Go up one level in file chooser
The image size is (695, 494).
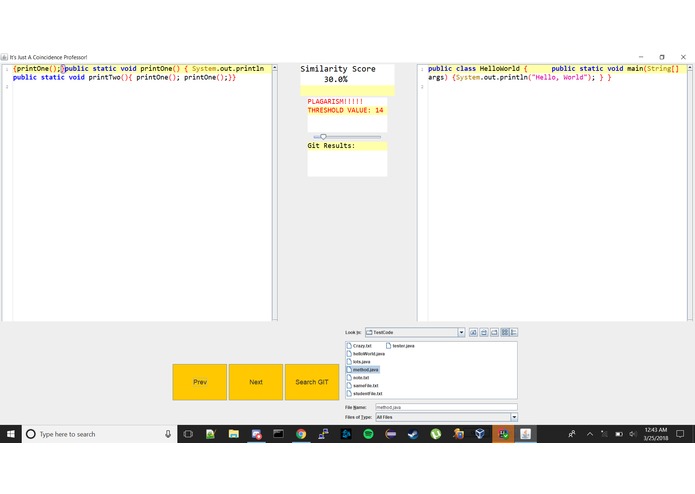[473, 332]
